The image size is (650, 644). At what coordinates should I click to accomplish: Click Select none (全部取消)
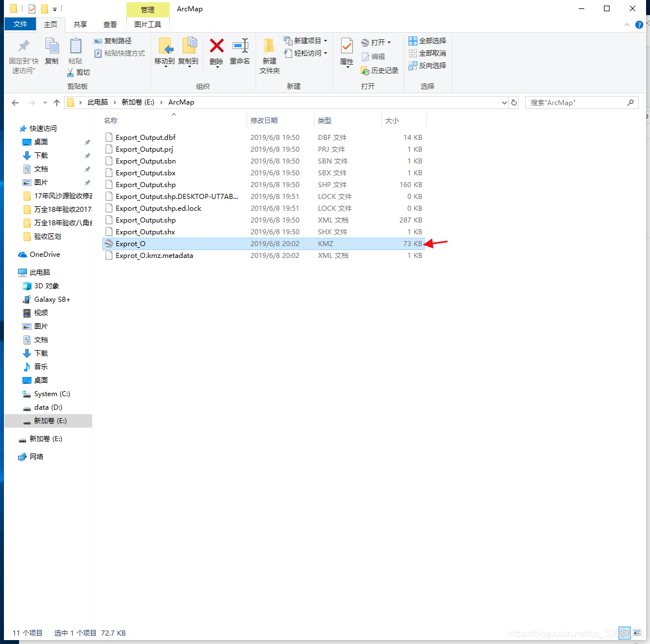pyautogui.click(x=428, y=53)
